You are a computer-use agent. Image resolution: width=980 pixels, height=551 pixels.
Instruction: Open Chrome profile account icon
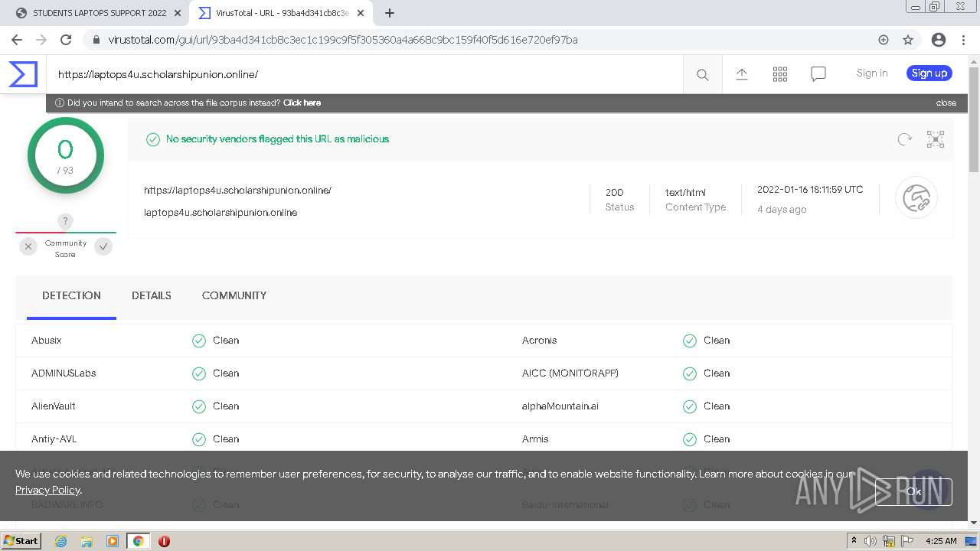pos(939,40)
